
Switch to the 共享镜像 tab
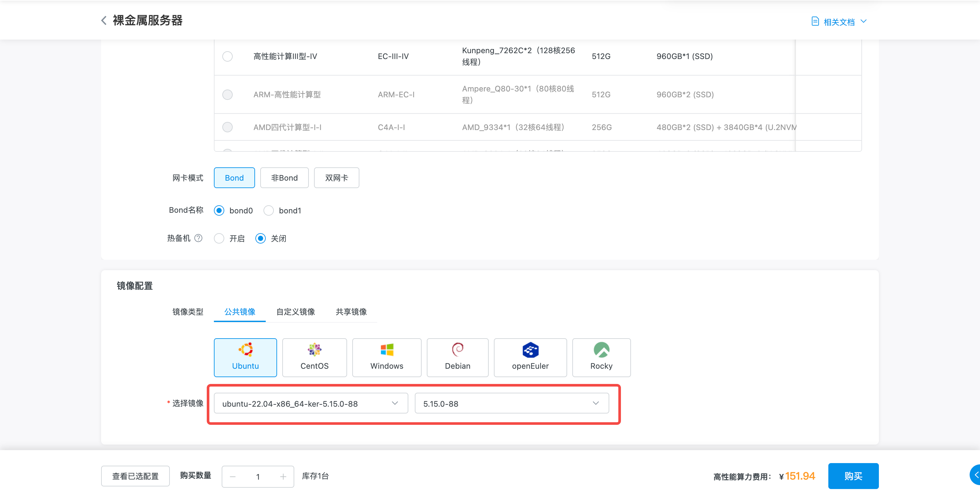point(351,312)
